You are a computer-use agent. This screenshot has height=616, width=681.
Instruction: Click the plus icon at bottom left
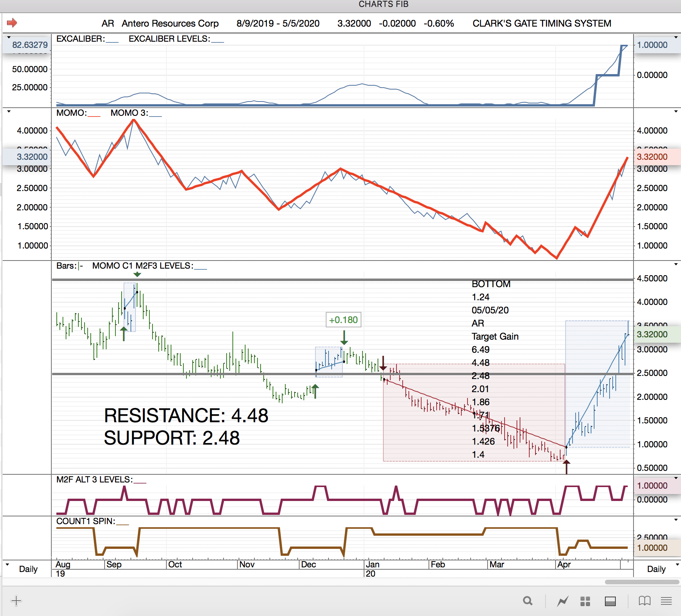[x=16, y=601]
